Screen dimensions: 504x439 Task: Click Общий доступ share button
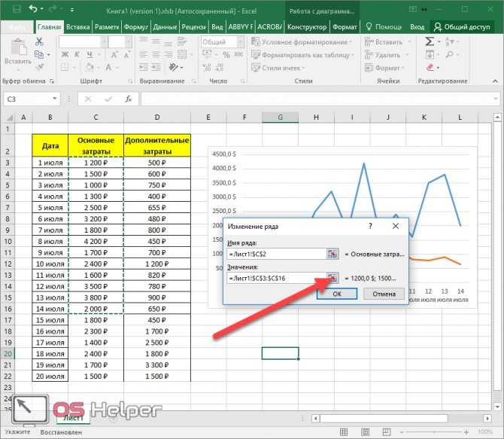click(462, 26)
